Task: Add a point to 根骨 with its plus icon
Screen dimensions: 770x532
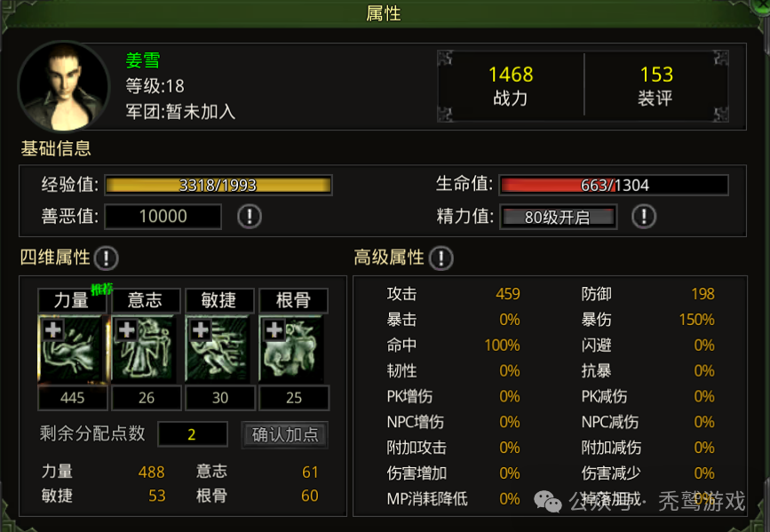Action: tap(274, 330)
